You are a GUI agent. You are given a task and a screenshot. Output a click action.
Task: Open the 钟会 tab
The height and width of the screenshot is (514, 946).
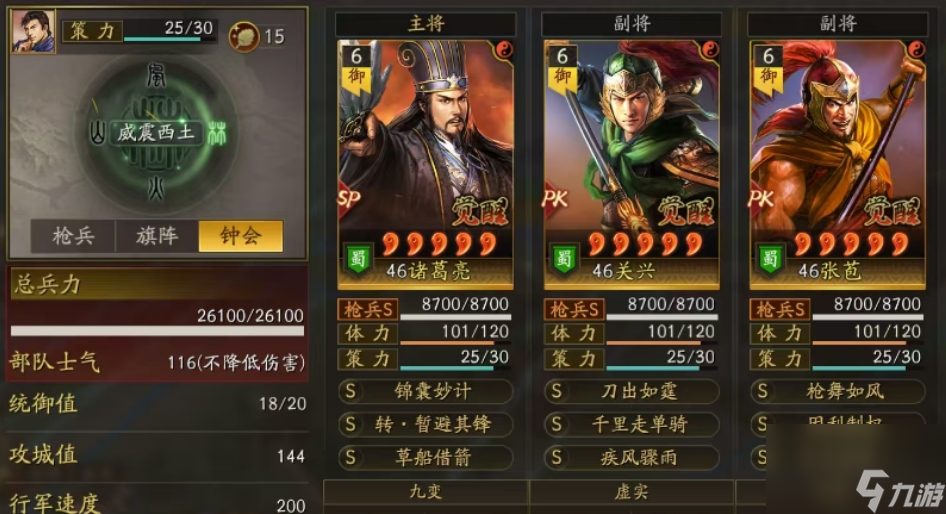(241, 236)
